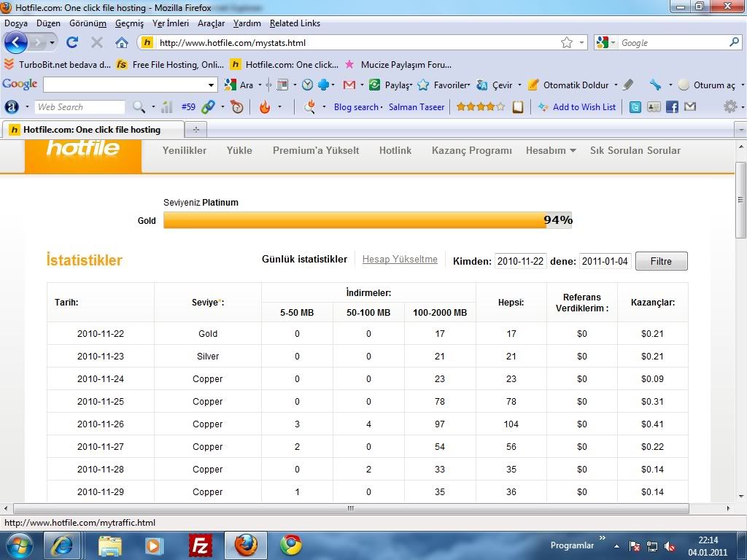Click the chain link icon next to #59
The width and height of the screenshot is (747, 560).
[x=208, y=106]
